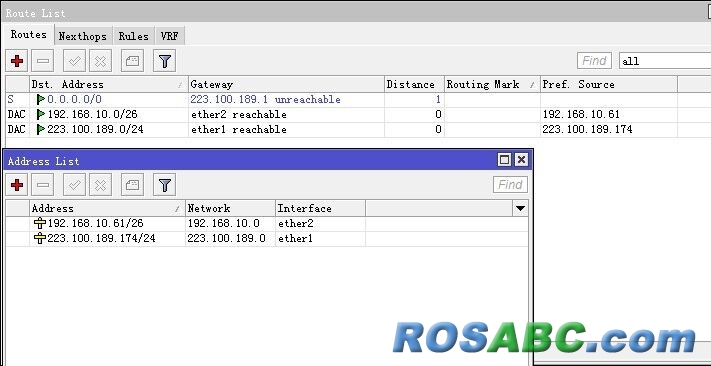This screenshot has width=711, height=366.
Task: Add a new route with the red plus in Route List
Action: point(17,61)
